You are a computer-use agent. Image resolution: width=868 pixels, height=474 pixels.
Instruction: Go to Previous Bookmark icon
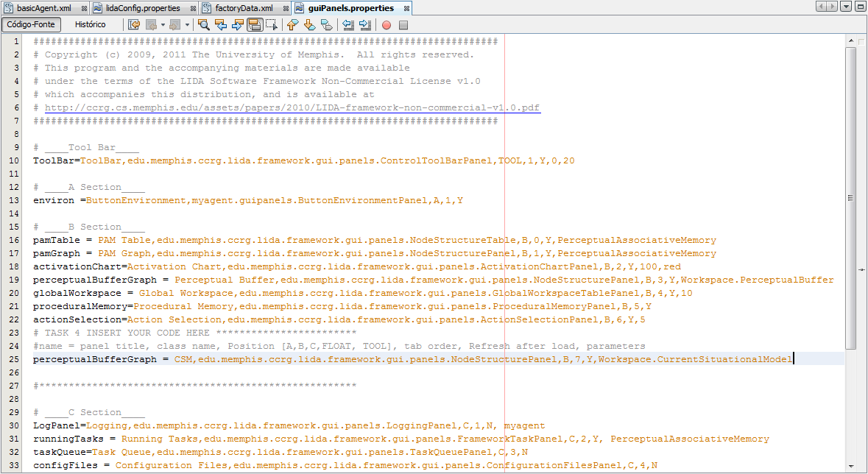(293, 24)
